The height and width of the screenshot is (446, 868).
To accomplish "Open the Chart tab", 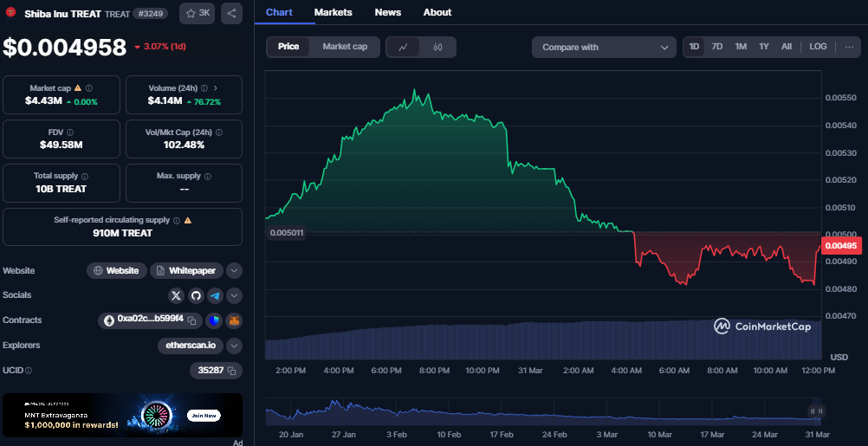I will [x=279, y=12].
